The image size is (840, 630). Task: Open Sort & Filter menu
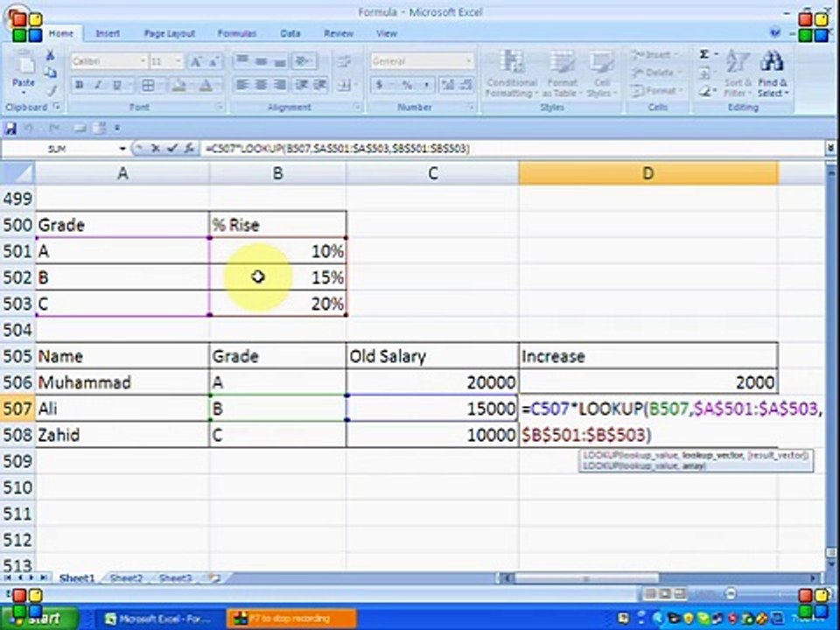pyautogui.click(x=738, y=73)
